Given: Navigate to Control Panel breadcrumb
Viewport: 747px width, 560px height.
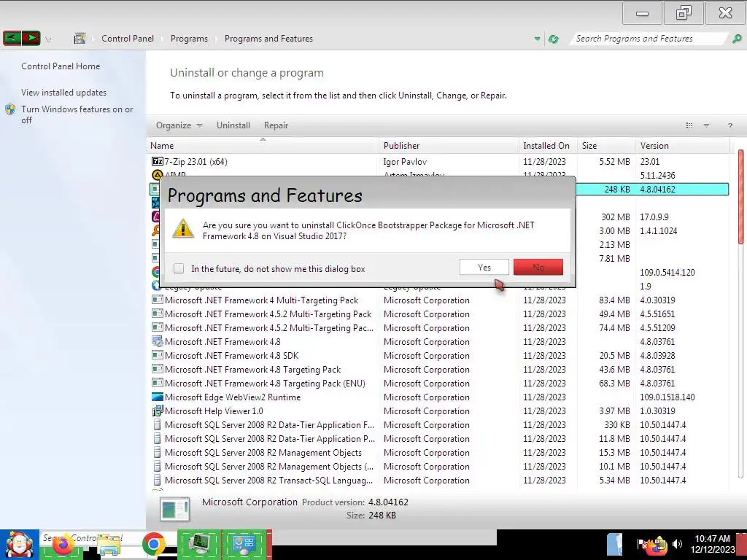Looking at the screenshot, I should click(127, 39).
